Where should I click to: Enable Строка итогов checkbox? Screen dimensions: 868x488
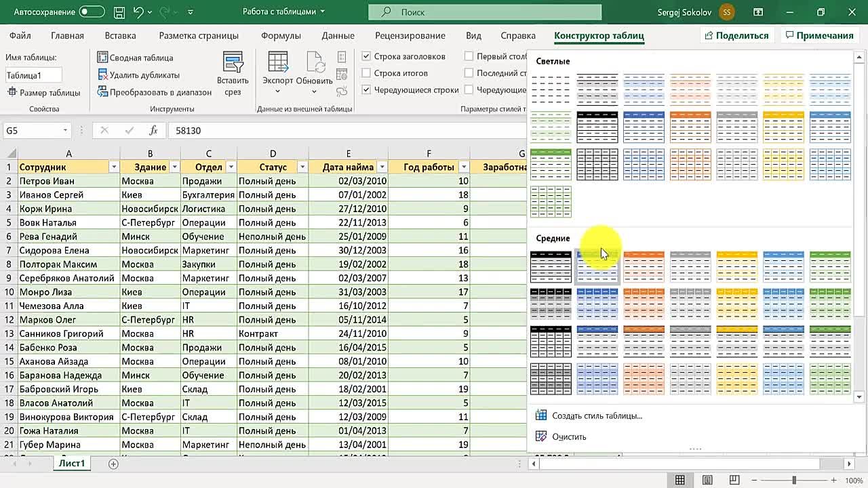[x=366, y=73]
